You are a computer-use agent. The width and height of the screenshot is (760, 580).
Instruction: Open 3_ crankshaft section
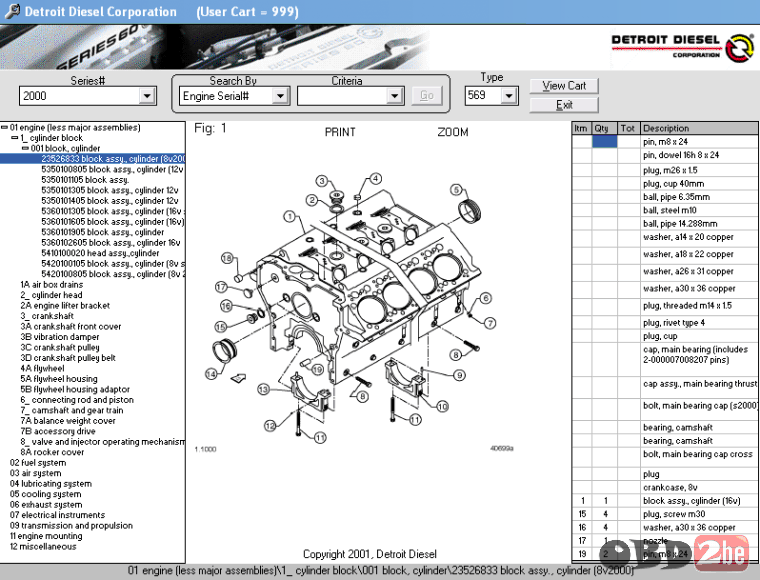point(47,316)
